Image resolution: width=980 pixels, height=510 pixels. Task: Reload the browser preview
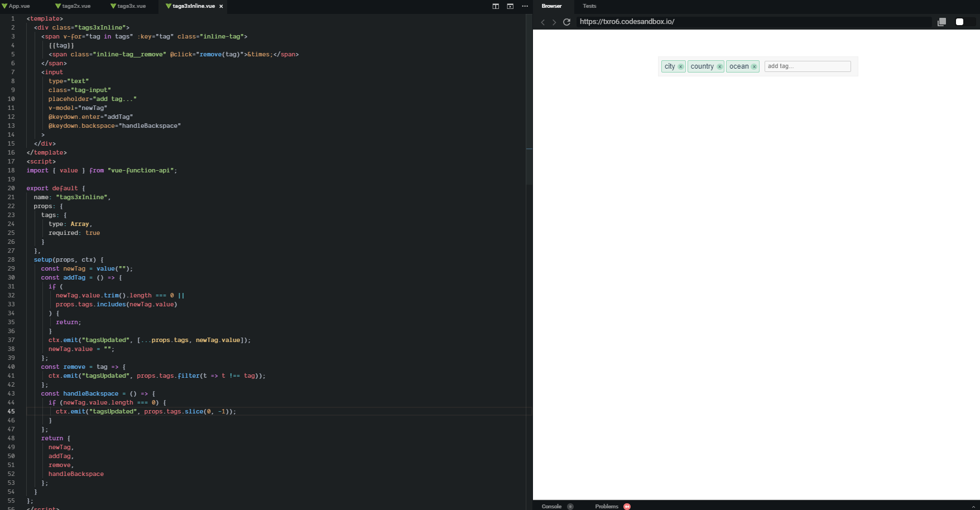[x=566, y=22]
